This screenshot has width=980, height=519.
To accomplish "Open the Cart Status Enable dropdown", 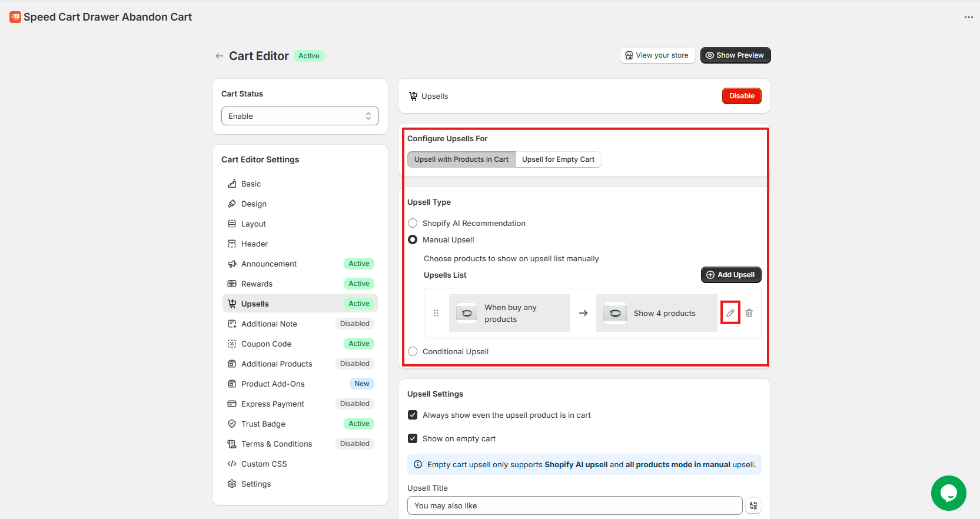I will click(300, 116).
